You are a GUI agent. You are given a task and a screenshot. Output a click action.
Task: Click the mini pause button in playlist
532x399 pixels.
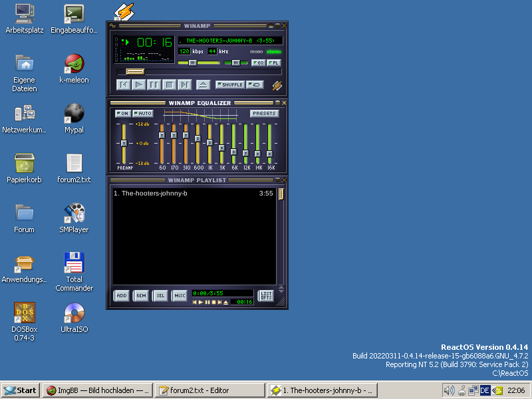pyautogui.click(x=207, y=303)
